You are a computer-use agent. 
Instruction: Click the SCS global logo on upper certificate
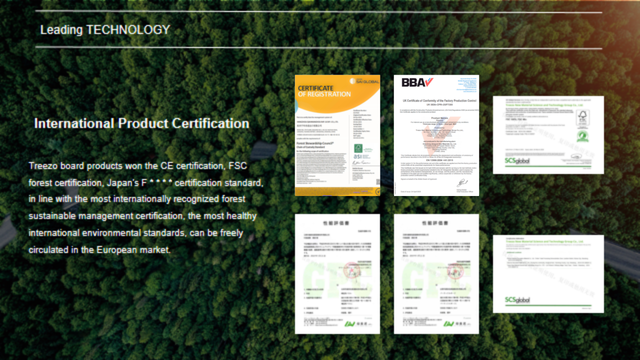[517, 161]
